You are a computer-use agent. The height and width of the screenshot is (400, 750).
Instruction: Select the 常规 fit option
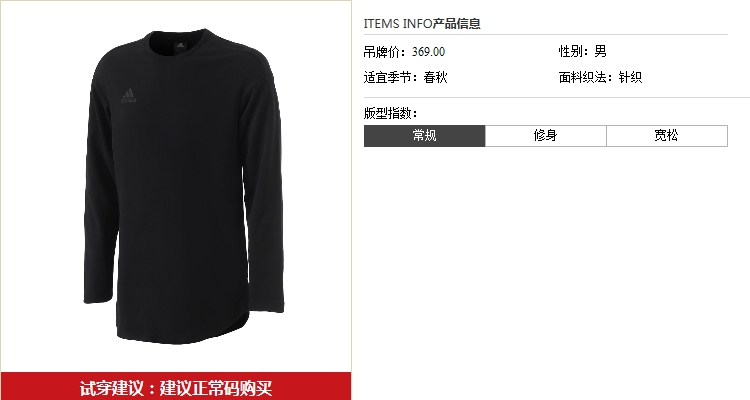point(424,136)
